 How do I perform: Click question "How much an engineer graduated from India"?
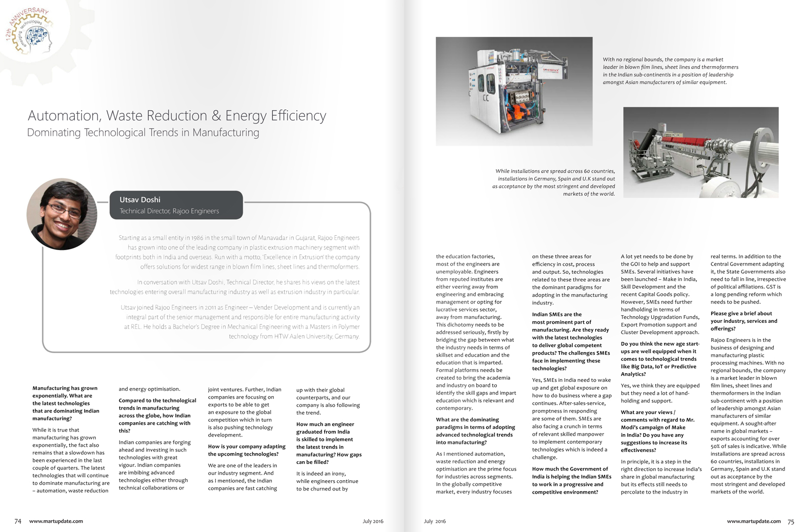[x=329, y=443]
